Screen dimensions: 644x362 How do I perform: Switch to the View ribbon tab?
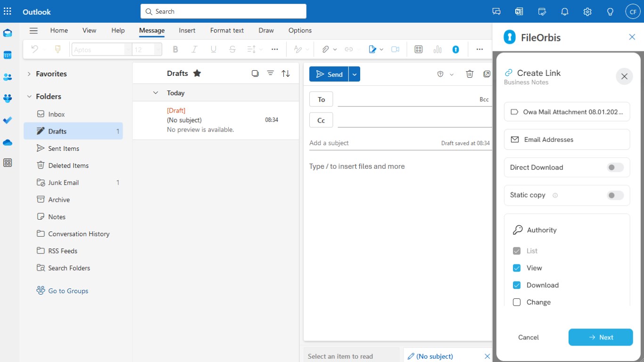point(89,30)
